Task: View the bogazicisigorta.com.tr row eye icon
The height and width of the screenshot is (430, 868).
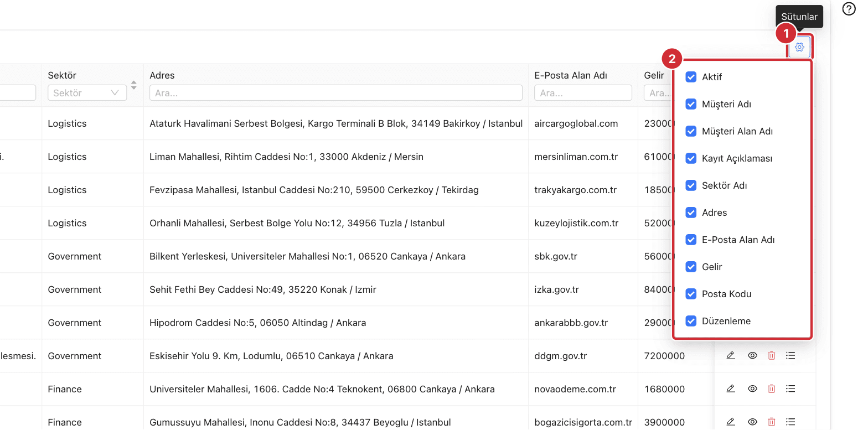Action: click(752, 422)
